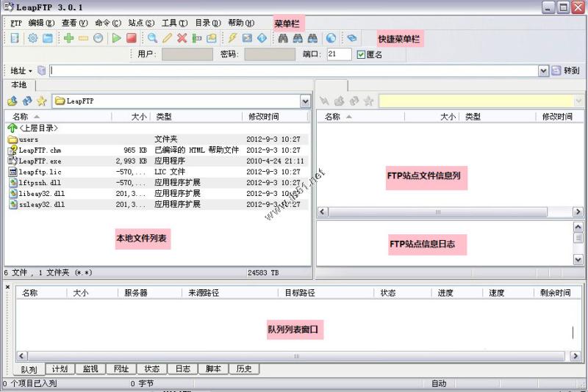Click in the 用户 username field
588x392 pixels.
click(x=187, y=54)
